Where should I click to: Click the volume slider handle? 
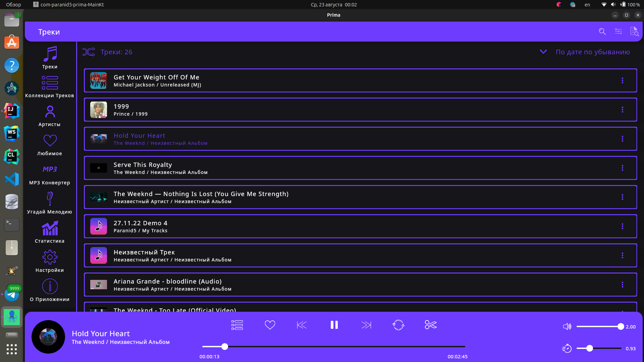pyautogui.click(x=621, y=326)
